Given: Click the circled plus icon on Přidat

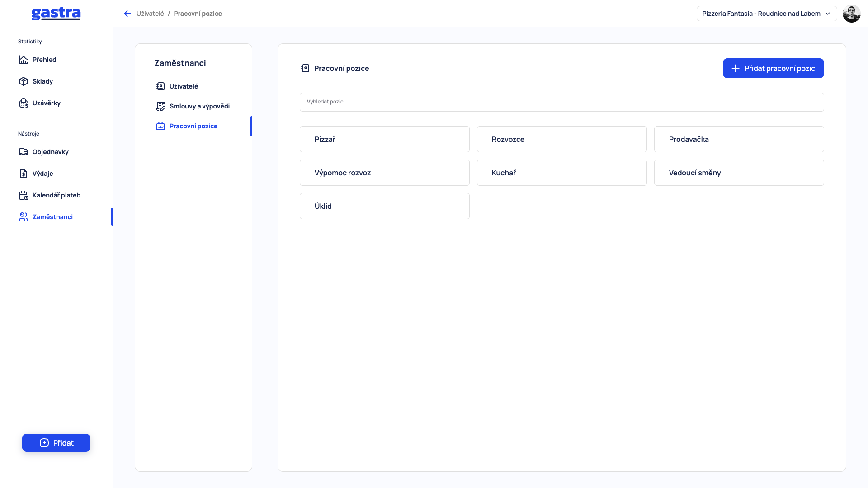Looking at the screenshot, I should (x=44, y=443).
